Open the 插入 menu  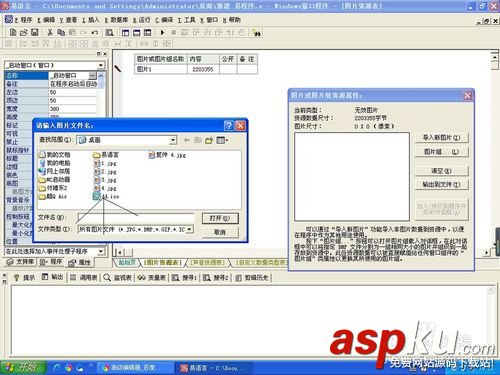coord(91,20)
